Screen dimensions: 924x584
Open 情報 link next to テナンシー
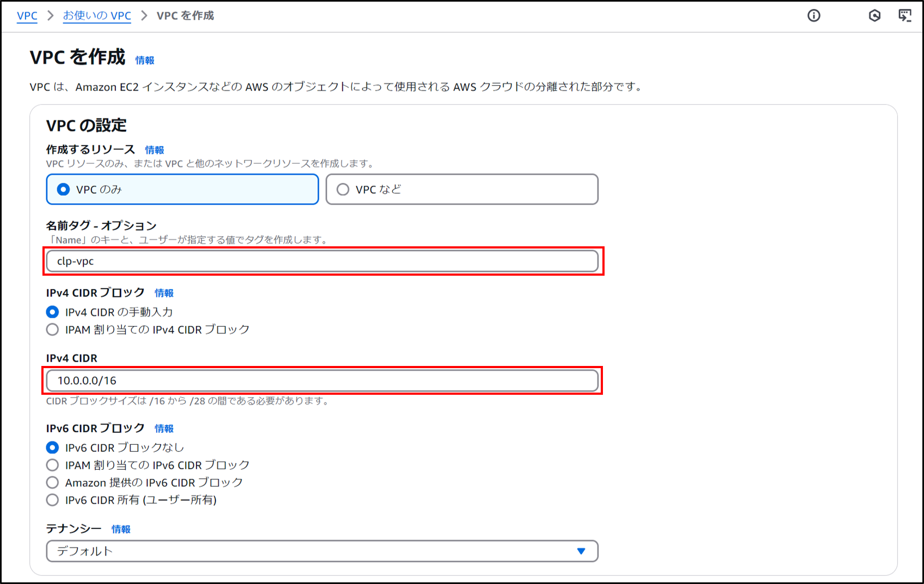(x=121, y=529)
